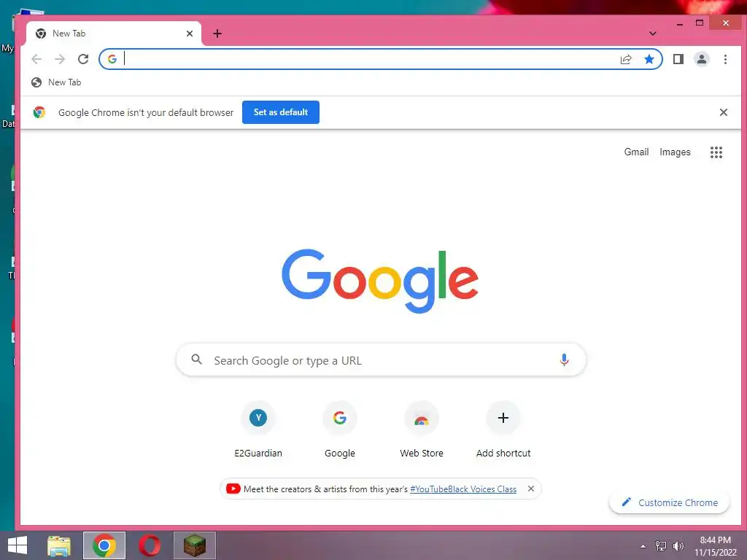
Task: Open the Web Store shortcut
Action: [422, 430]
